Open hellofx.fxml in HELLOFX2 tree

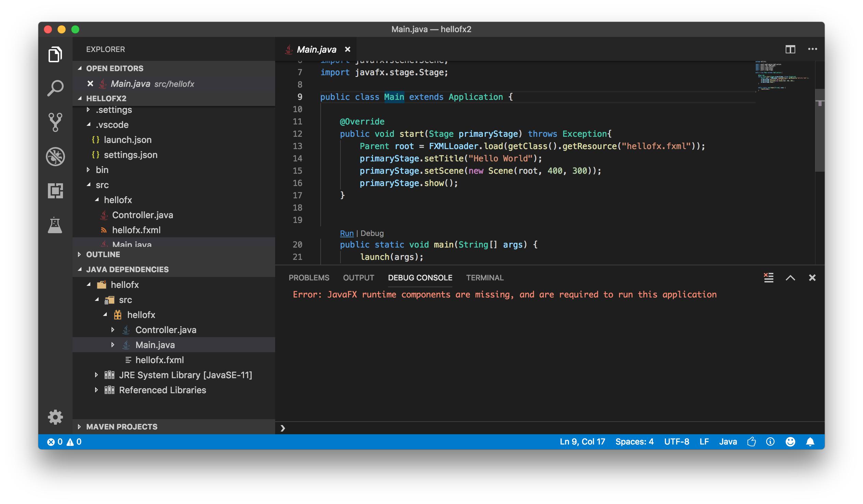click(173, 230)
